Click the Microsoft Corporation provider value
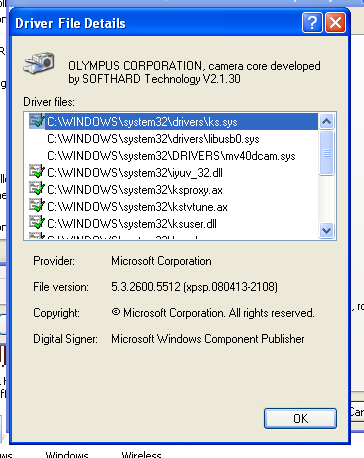The image size is (364, 458). tap(161, 261)
